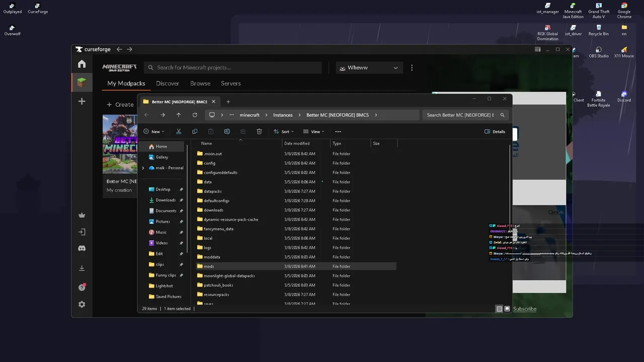Open the three-dot menu beside Wheww

(412, 67)
